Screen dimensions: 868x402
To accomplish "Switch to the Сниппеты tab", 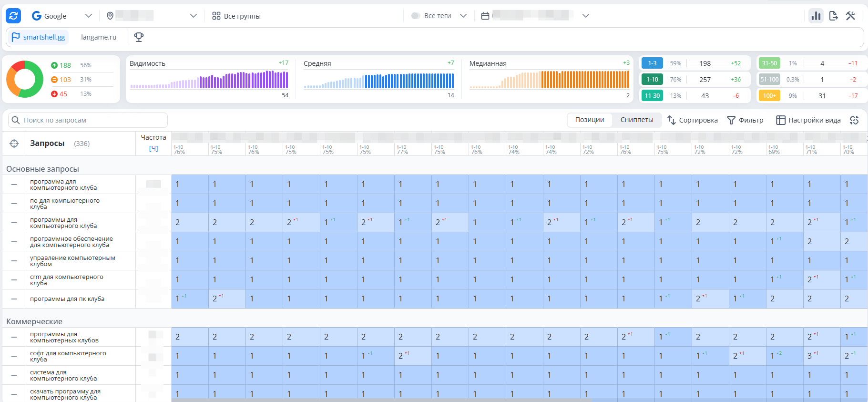I will [x=636, y=120].
